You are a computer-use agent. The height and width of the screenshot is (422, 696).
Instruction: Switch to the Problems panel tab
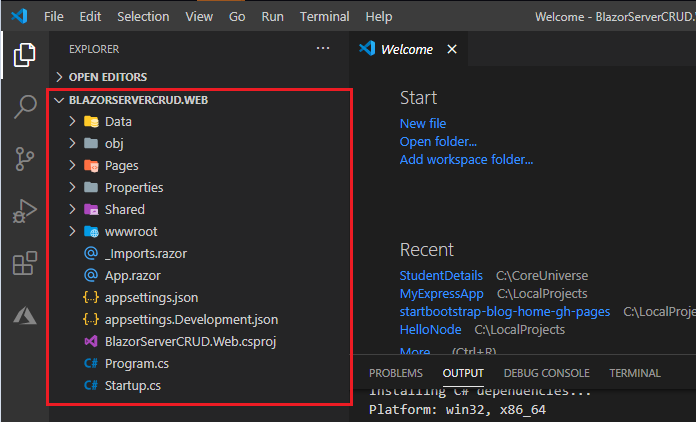click(x=396, y=373)
